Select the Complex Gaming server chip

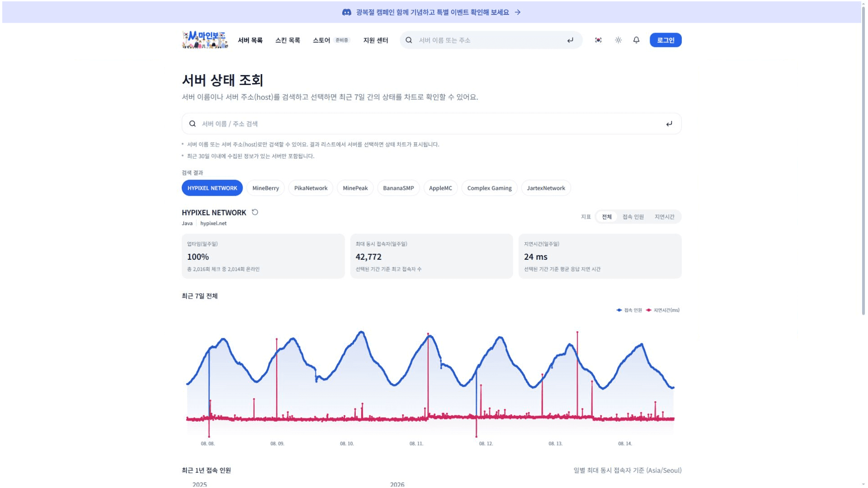(x=489, y=188)
